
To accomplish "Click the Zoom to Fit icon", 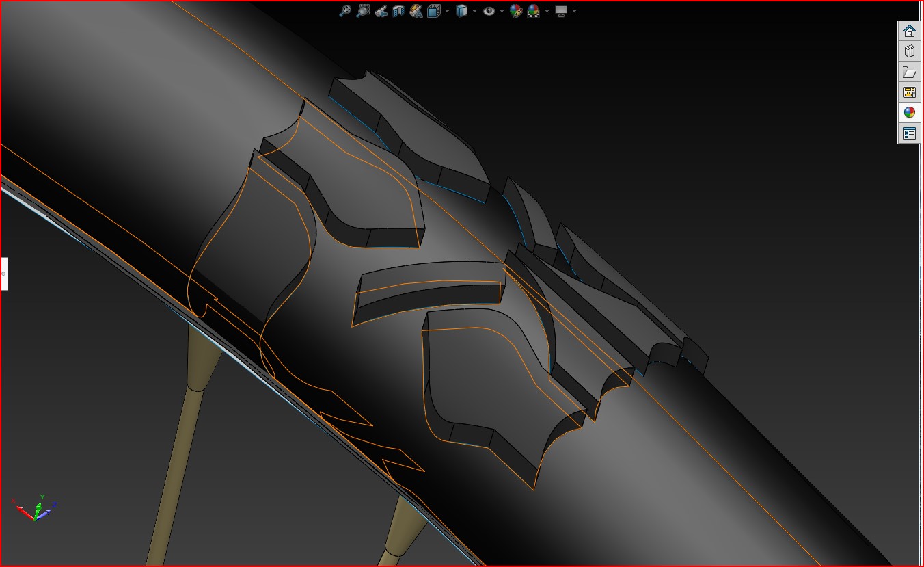I will (x=345, y=11).
